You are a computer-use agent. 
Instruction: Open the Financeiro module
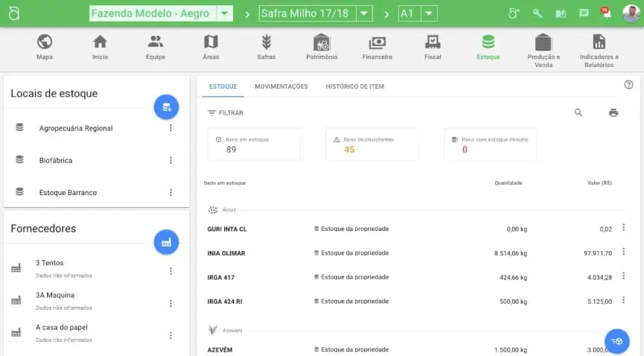click(377, 42)
